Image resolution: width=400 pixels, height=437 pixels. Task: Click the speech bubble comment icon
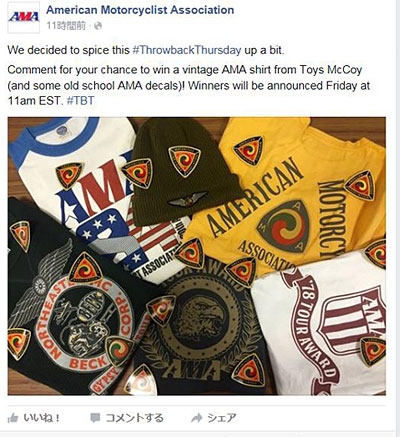click(x=95, y=418)
